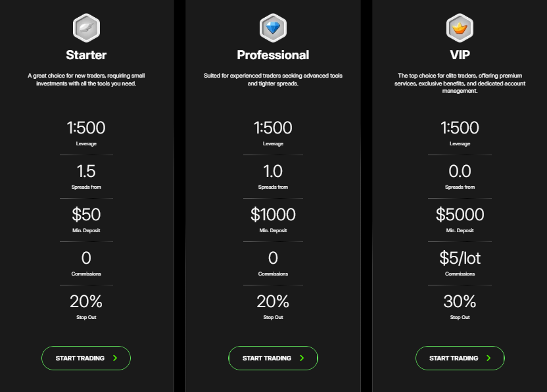
Task: Click the Professional plan description text
Action: (273, 80)
